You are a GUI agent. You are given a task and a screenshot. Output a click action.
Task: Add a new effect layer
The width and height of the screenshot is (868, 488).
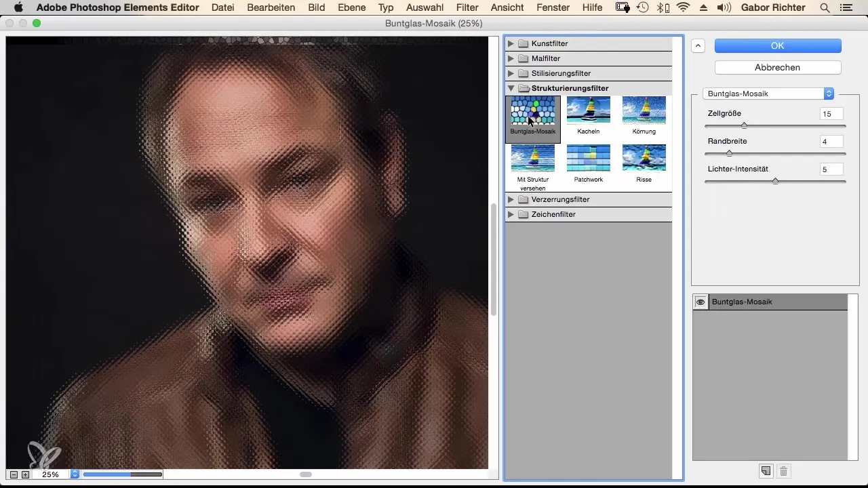[766, 470]
